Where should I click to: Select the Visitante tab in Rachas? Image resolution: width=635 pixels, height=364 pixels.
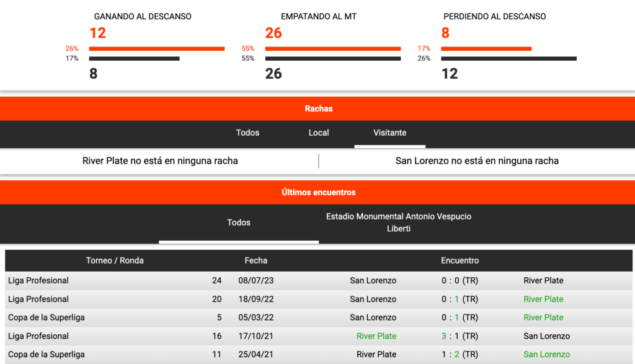(x=389, y=133)
